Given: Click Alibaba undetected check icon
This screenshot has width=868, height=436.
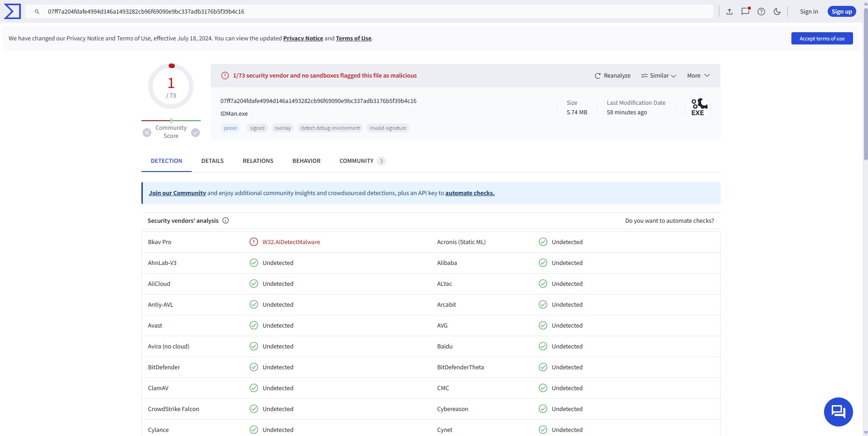Looking at the screenshot, I should point(543,263).
